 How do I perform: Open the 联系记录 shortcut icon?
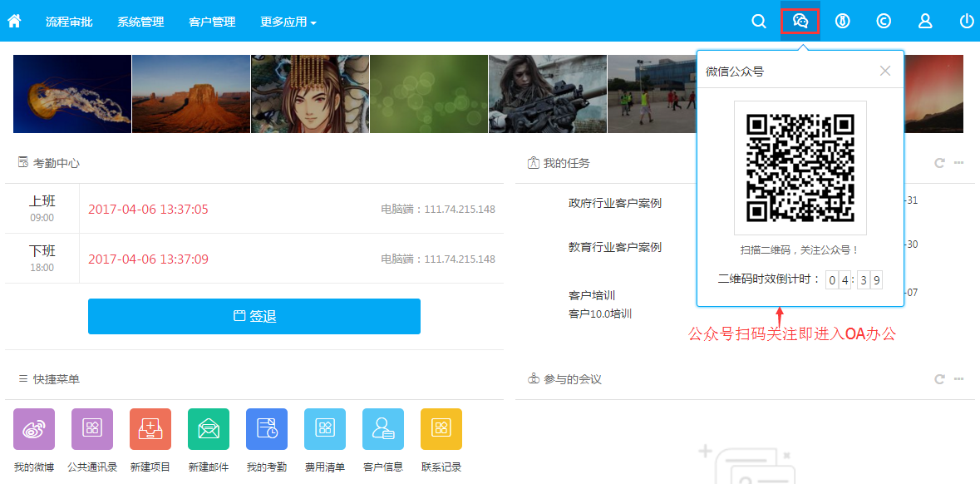441,429
